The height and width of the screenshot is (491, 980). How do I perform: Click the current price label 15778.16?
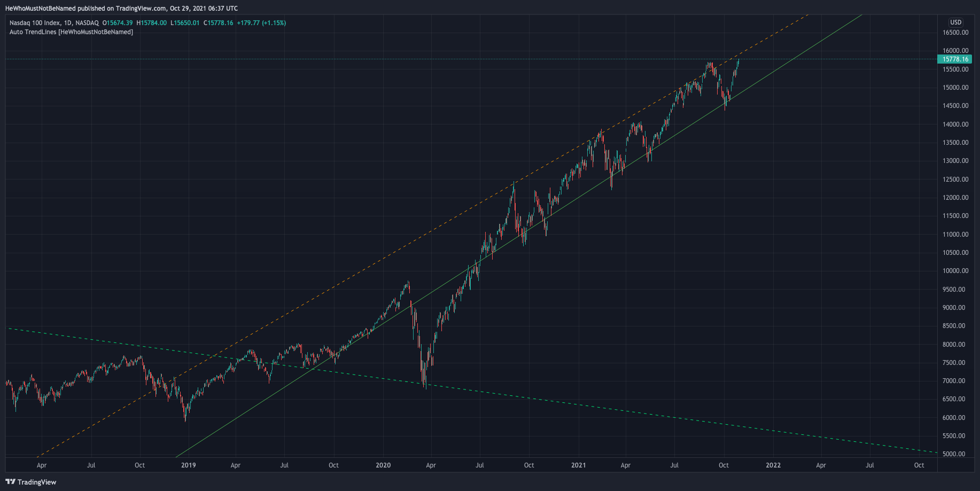click(955, 59)
